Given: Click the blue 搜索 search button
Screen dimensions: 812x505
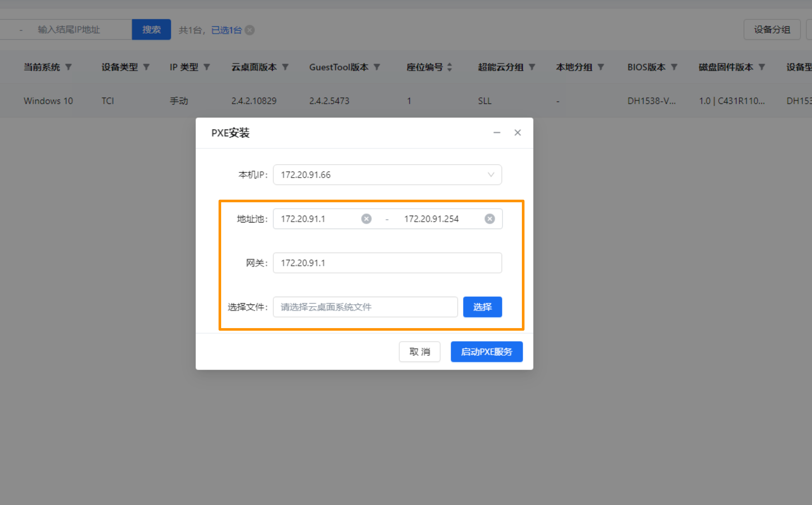Looking at the screenshot, I should 151,29.
